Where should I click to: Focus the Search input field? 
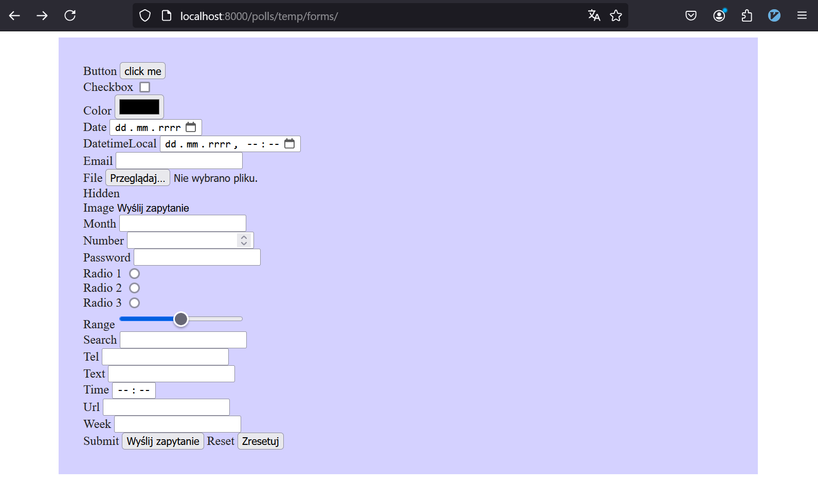click(183, 340)
